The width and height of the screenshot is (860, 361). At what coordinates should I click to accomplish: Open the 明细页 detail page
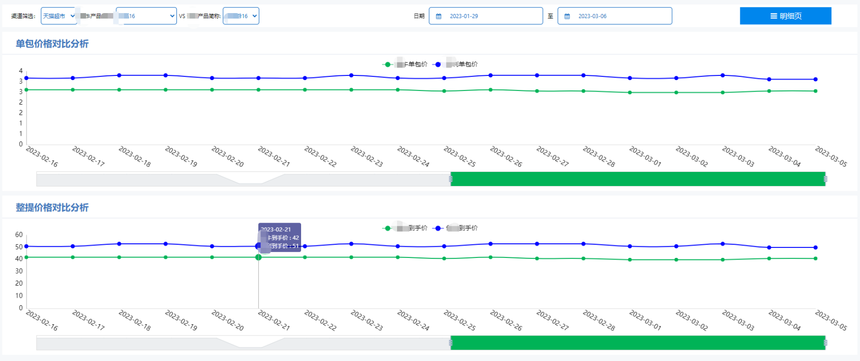tap(785, 16)
